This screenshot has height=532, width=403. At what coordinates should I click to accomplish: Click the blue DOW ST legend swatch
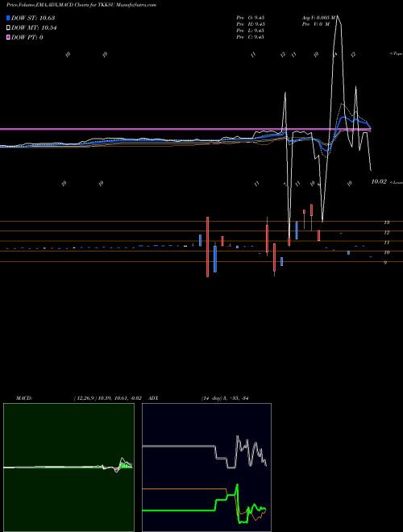pos(9,18)
